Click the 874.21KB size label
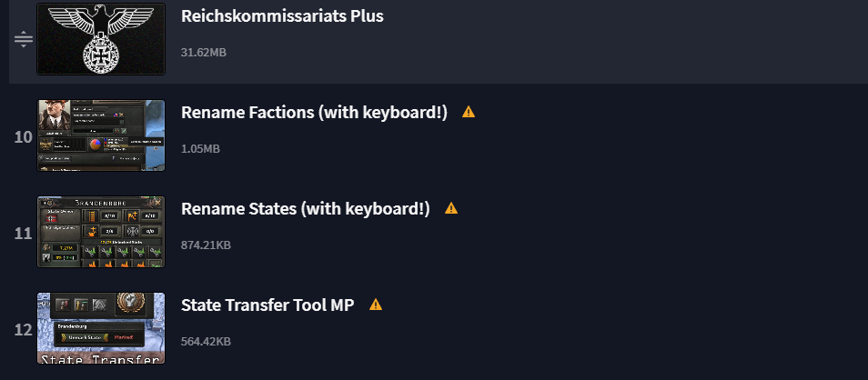The width and height of the screenshot is (868, 380). 206,245
